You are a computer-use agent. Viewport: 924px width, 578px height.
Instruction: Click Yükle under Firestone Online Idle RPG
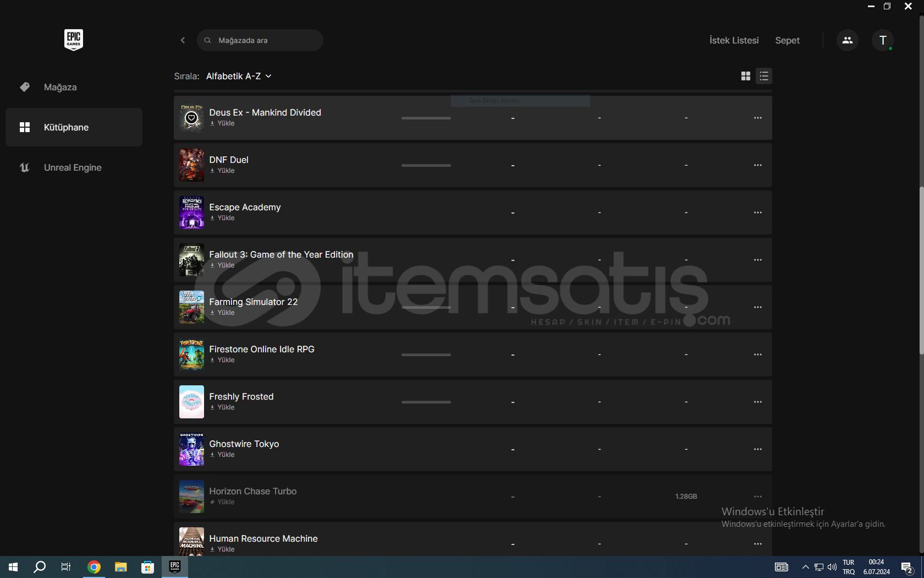pyautogui.click(x=222, y=360)
